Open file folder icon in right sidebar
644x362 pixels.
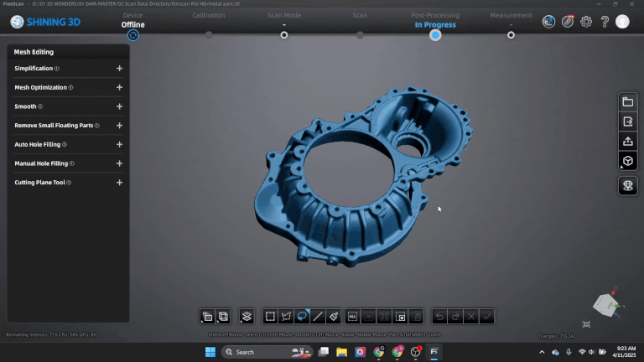click(x=627, y=102)
